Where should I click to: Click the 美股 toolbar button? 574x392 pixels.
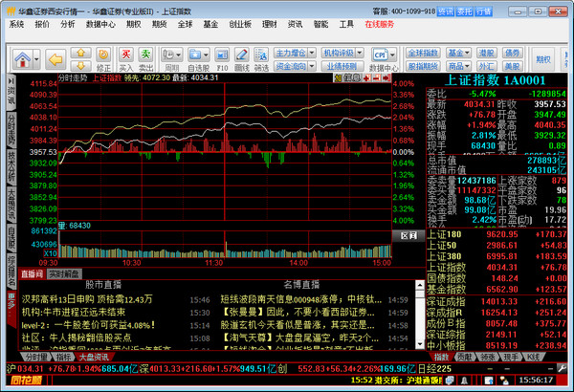pyautogui.click(x=512, y=66)
